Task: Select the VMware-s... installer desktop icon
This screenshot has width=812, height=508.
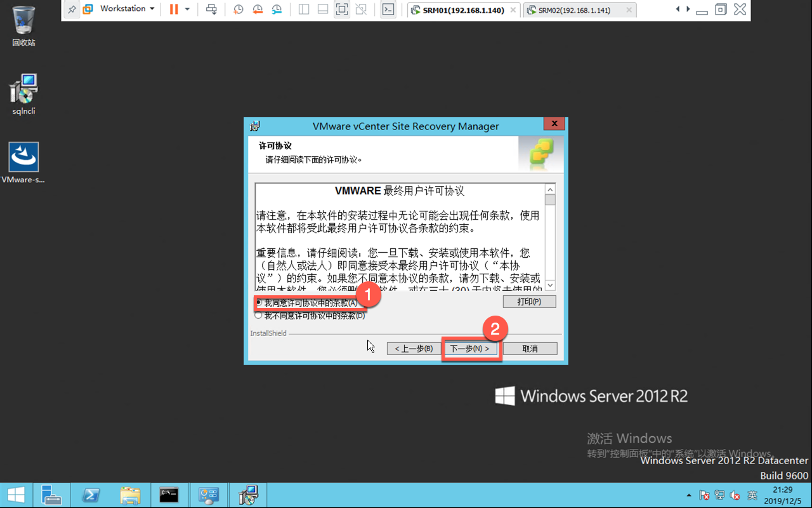Action: [23, 163]
